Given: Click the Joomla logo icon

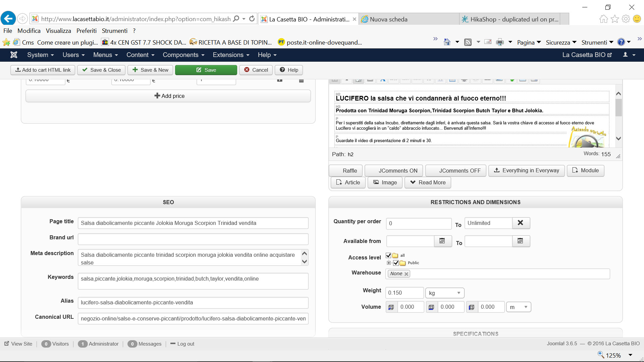Looking at the screenshot, I should (x=14, y=55).
